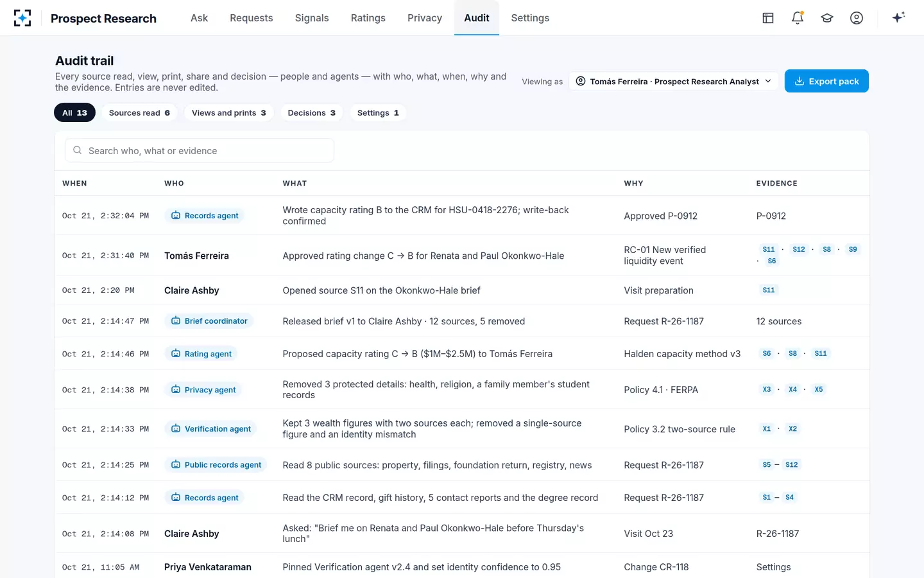Filter by Decisions
924x578 pixels.
311,113
